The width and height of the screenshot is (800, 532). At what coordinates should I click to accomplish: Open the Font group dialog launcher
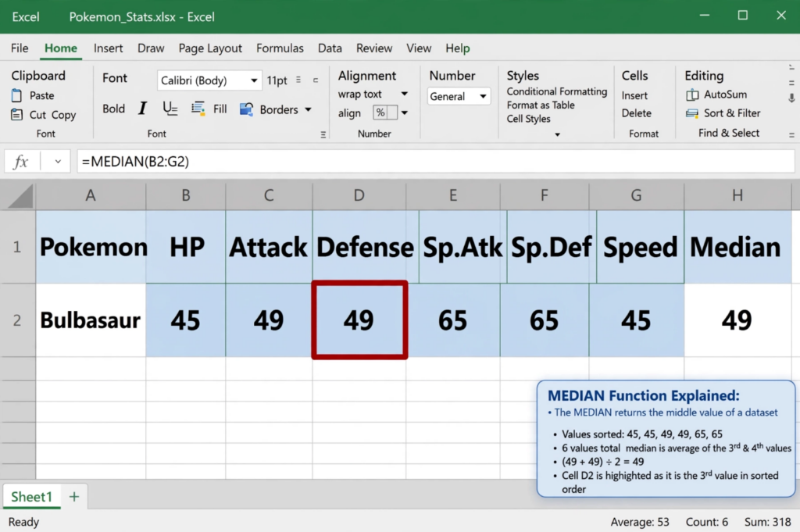[x=323, y=134]
